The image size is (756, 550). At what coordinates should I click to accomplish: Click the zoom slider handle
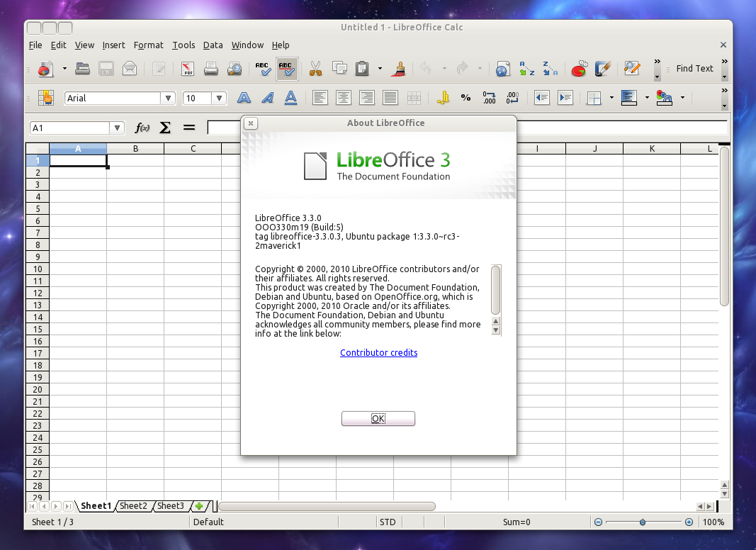pyautogui.click(x=642, y=522)
